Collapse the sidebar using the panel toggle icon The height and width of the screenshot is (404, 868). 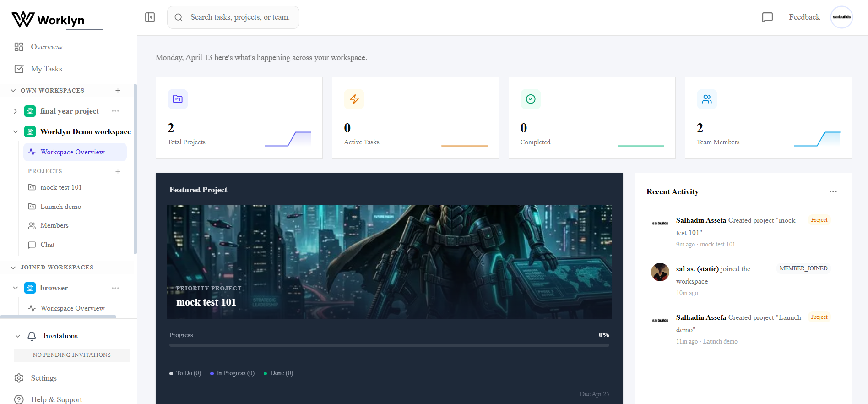(150, 17)
